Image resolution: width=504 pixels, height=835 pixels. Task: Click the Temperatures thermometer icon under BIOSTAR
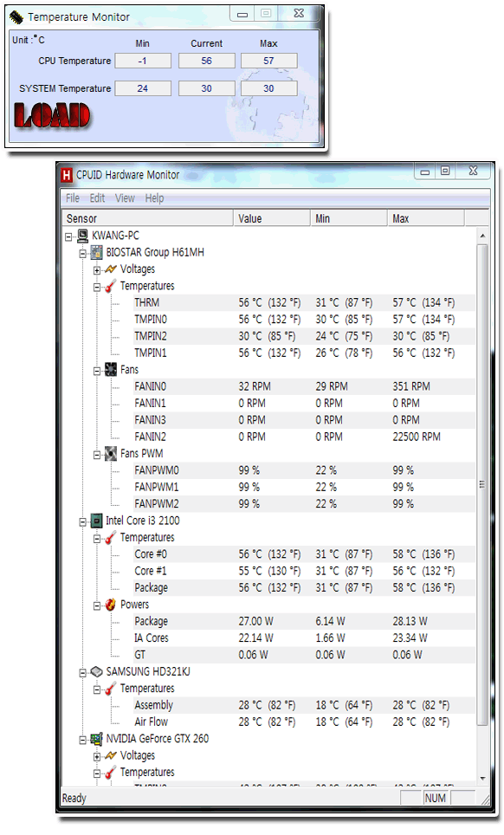[111, 286]
